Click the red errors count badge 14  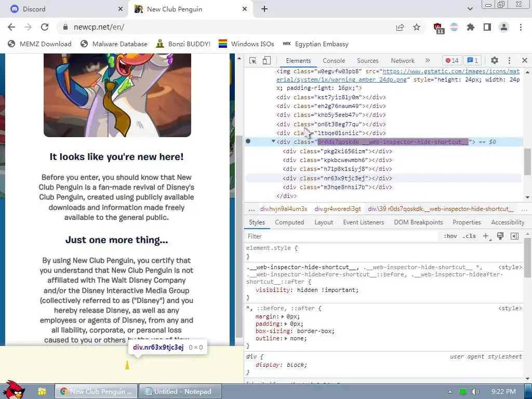[x=452, y=60]
